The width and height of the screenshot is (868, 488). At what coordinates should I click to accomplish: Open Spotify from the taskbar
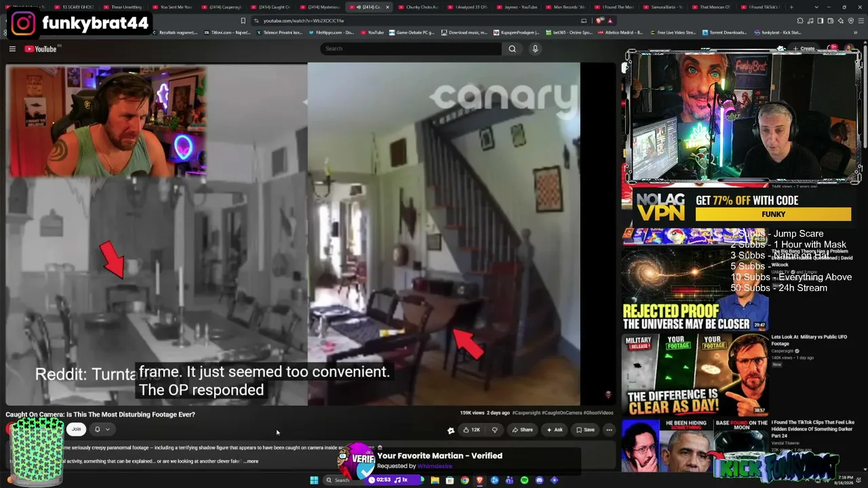pos(524,481)
